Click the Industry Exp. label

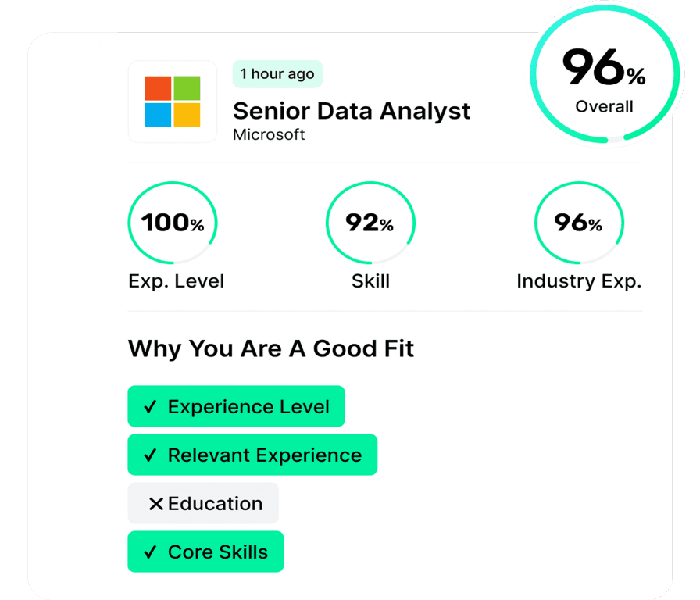tap(579, 281)
